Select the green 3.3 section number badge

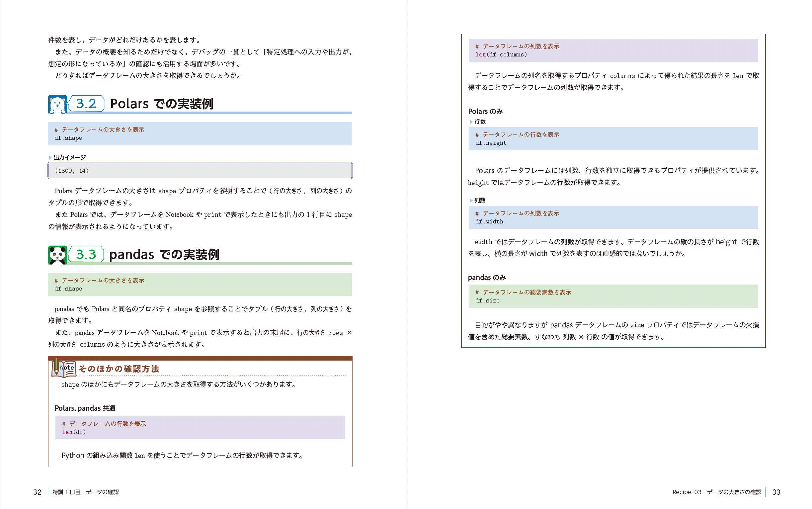86,254
